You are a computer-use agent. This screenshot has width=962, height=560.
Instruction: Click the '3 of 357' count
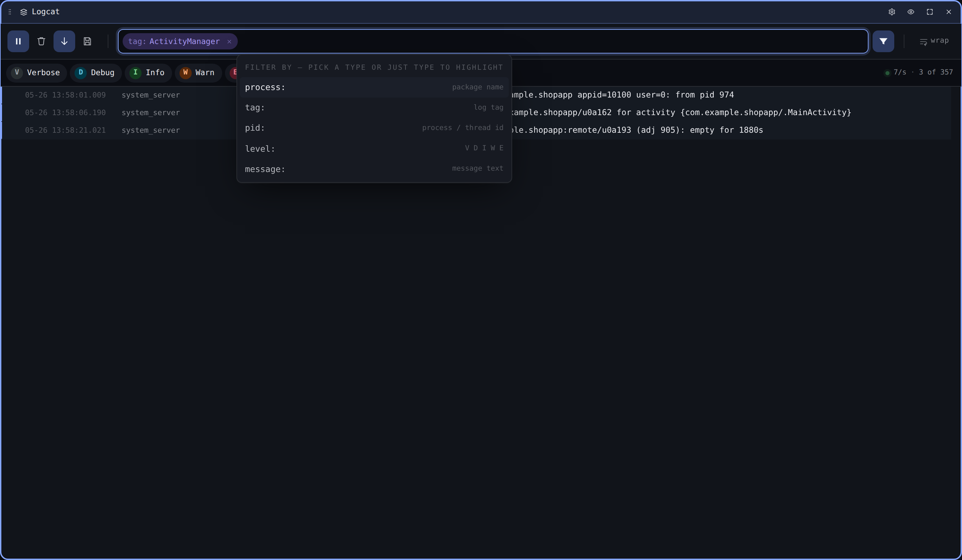click(x=936, y=72)
